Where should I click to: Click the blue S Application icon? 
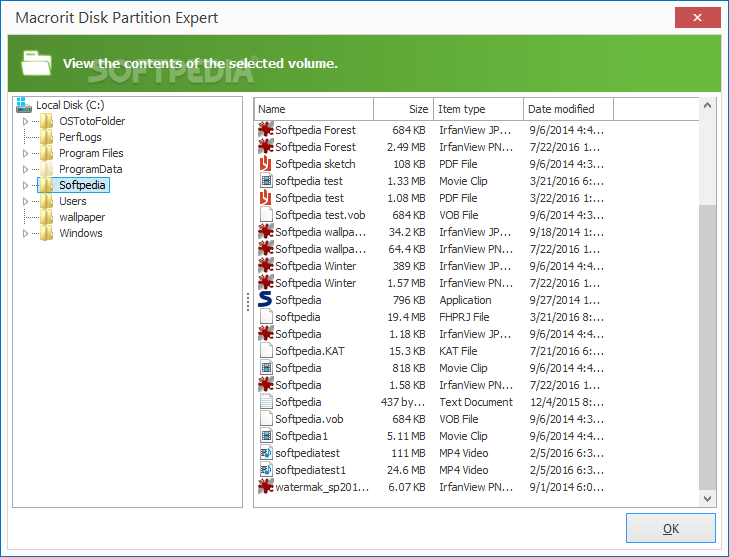click(x=265, y=300)
